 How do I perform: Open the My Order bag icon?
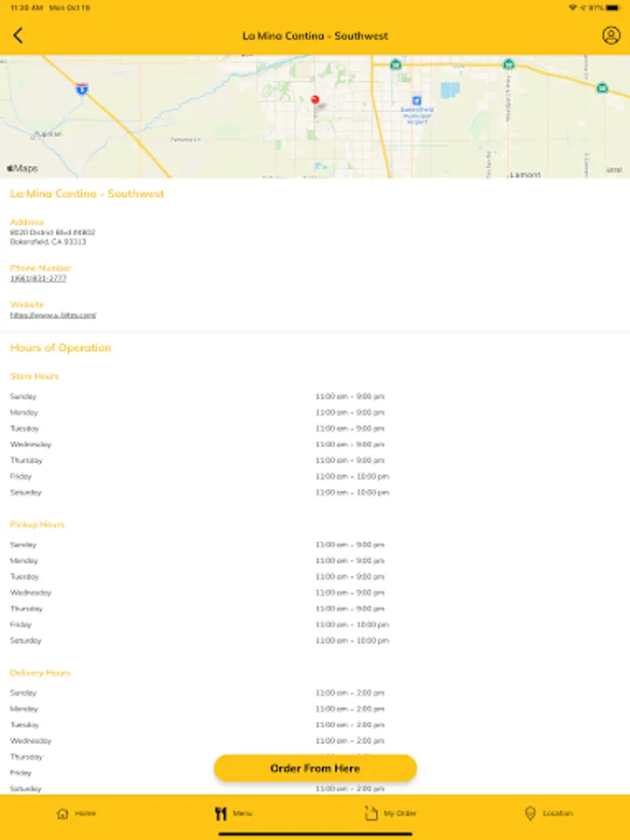371,813
